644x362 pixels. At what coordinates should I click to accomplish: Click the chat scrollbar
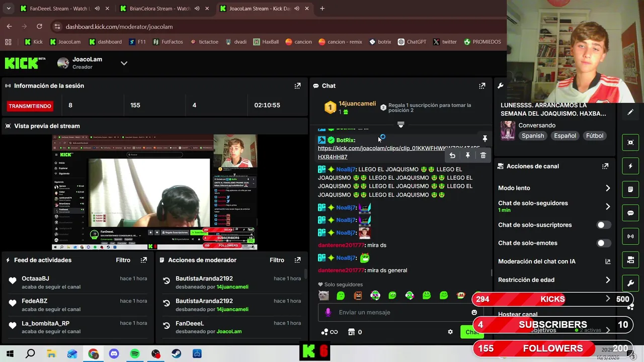tap(492, 273)
